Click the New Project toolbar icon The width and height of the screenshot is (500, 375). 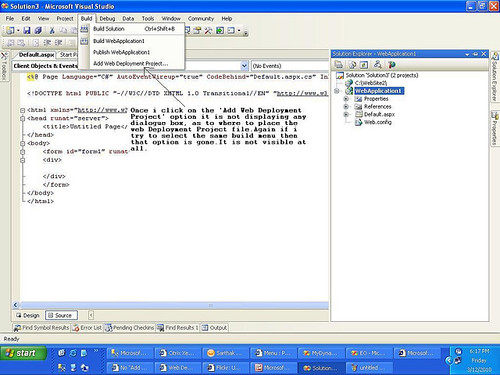10,30
